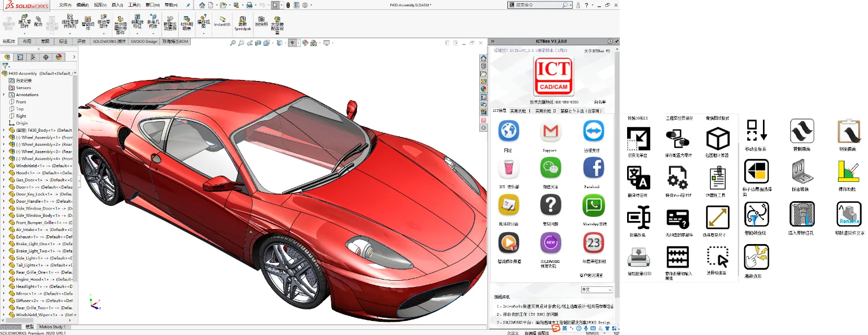Screen dimensions: 868x335
Task: Click the Mate (配合) paperclip tool
Action: point(38,21)
